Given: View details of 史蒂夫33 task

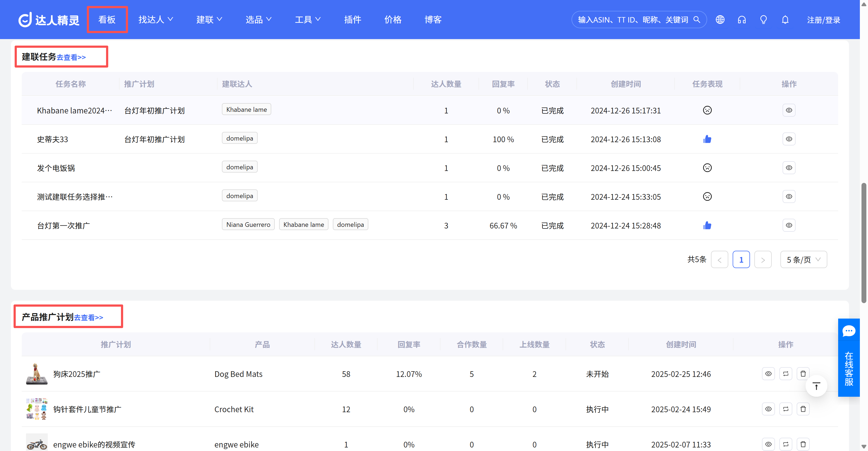Looking at the screenshot, I should pyautogui.click(x=789, y=139).
